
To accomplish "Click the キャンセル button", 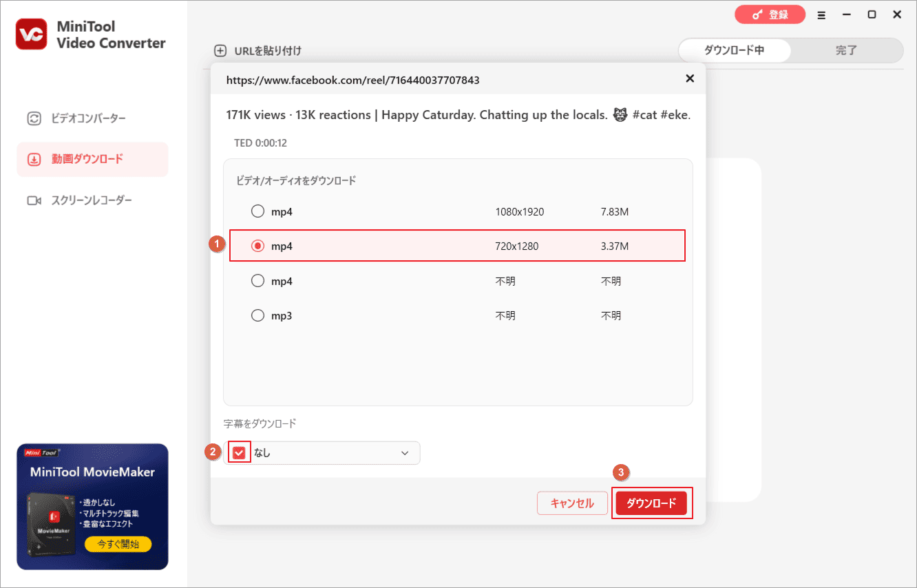I will coord(572,503).
